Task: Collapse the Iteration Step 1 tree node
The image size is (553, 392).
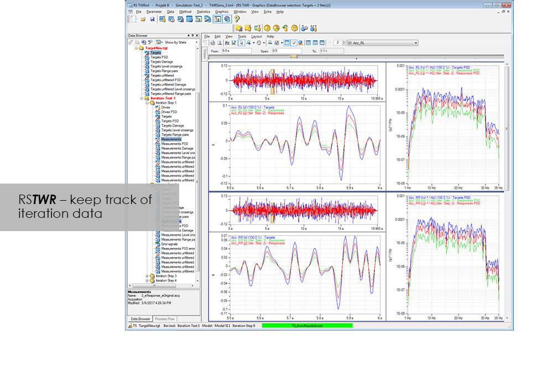Action: [147, 103]
